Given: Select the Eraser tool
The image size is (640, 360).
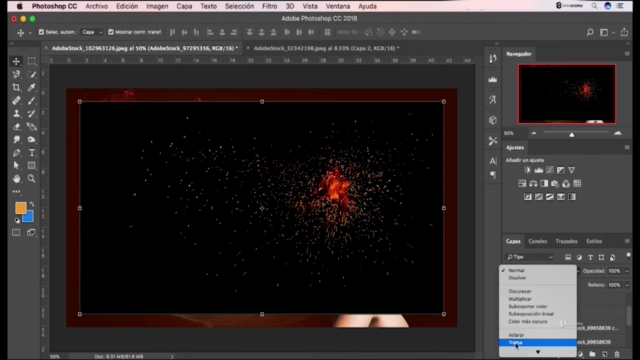Looking at the screenshot, I should click(x=16, y=127).
